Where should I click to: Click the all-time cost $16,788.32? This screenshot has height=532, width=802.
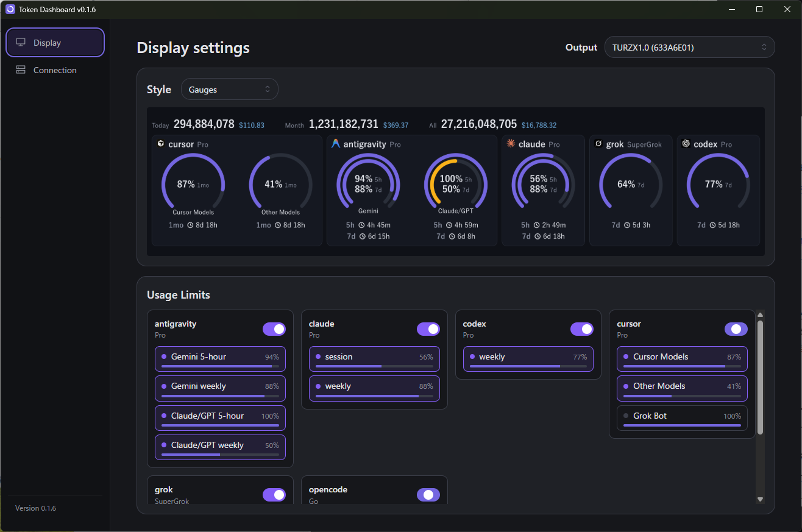tap(539, 125)
